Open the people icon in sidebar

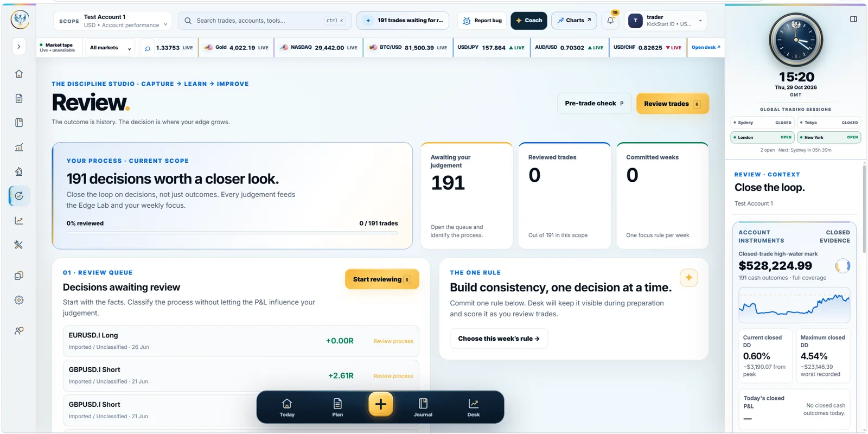[x=19, y=330]
